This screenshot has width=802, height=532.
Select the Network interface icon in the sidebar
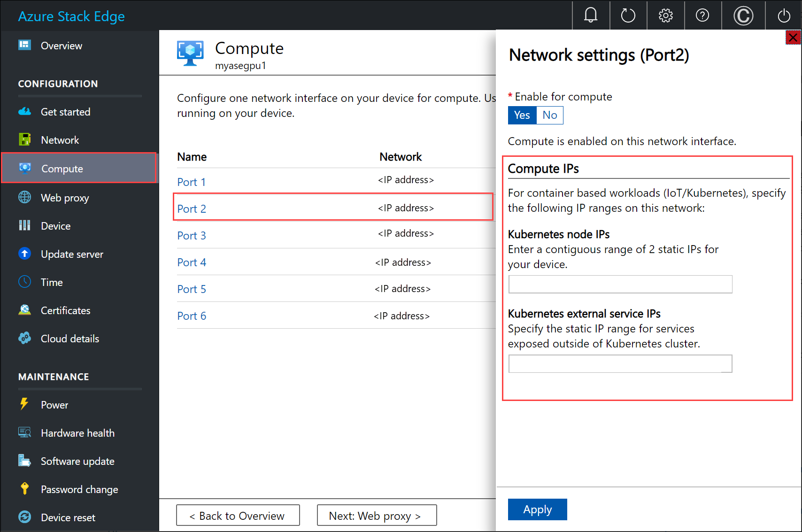[24, 139]
